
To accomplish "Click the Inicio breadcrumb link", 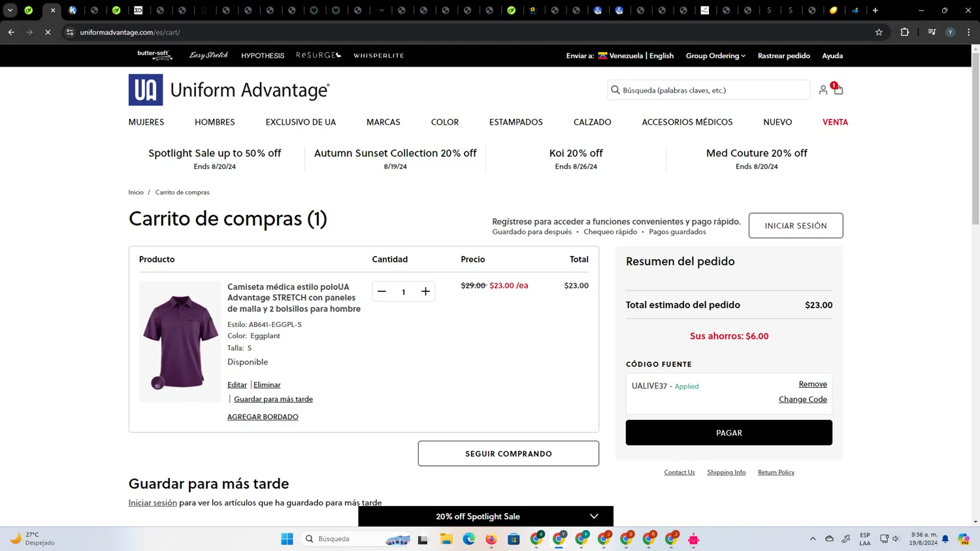I will (136, 192).
